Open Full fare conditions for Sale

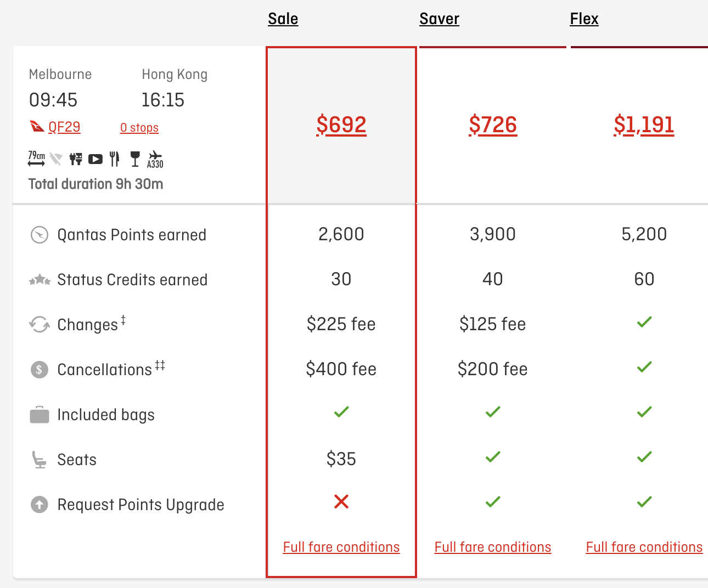[x=341, y=547]
